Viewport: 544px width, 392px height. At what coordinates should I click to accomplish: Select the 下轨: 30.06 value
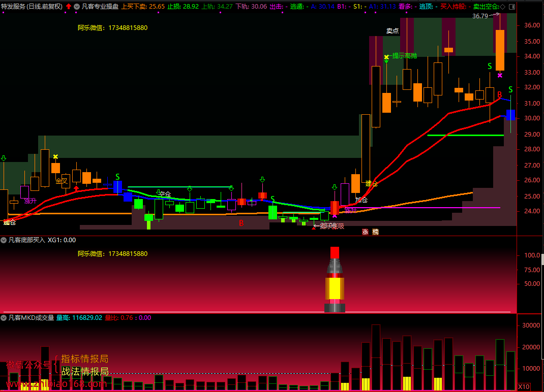251,6
